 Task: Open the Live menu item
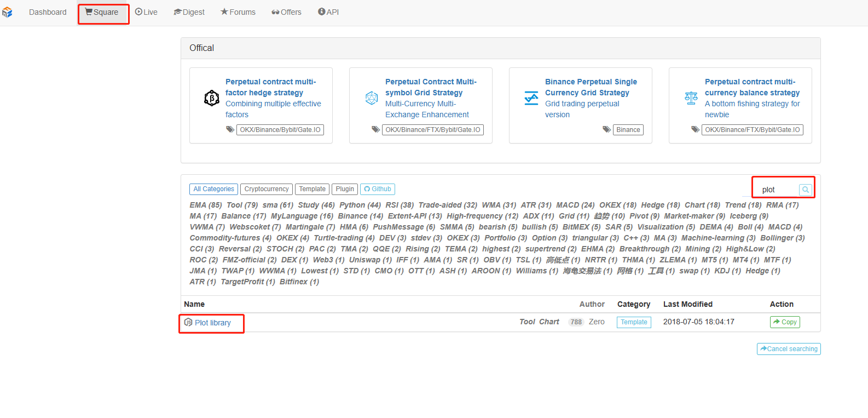click(x=146, y=12)
